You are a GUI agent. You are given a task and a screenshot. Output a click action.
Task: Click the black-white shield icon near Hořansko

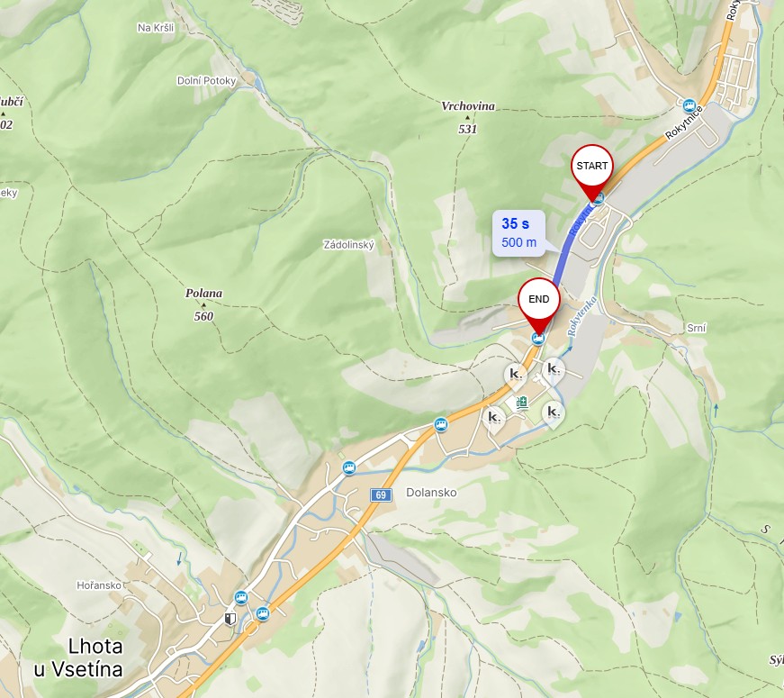point(230,620)
